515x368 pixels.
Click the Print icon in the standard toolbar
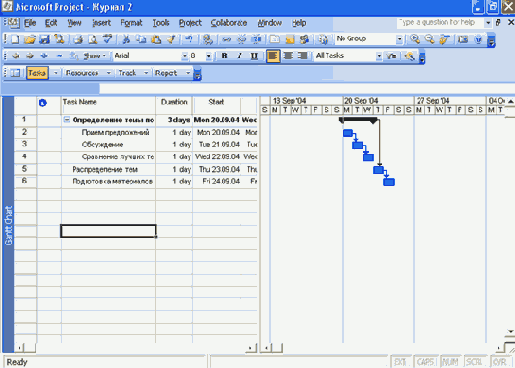(78, 39)
